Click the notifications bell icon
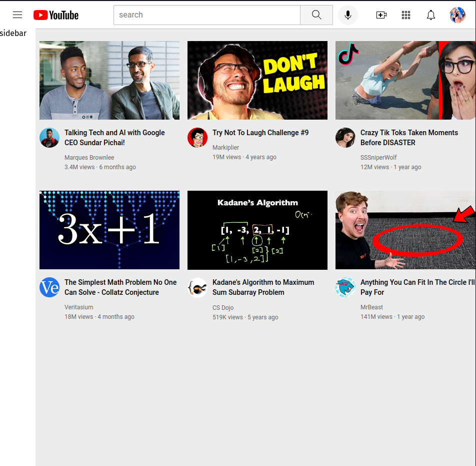This screenshot has height=466, width=476. (430, 15)
